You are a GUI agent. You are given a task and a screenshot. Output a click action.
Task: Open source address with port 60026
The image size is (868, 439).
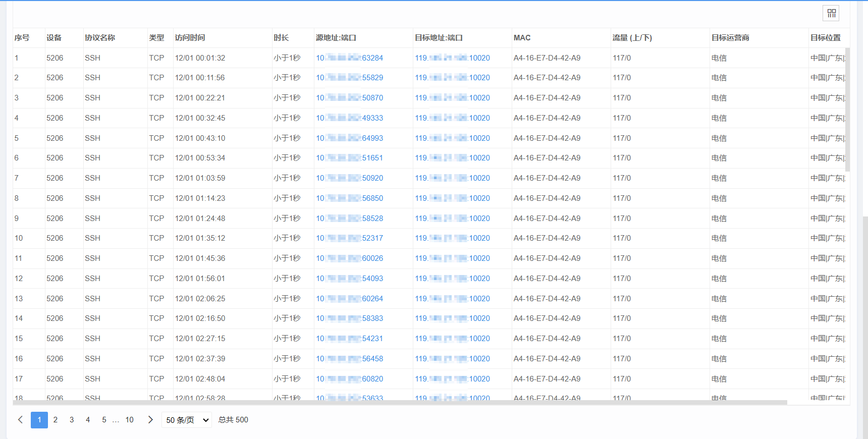(x=349, y=258)
